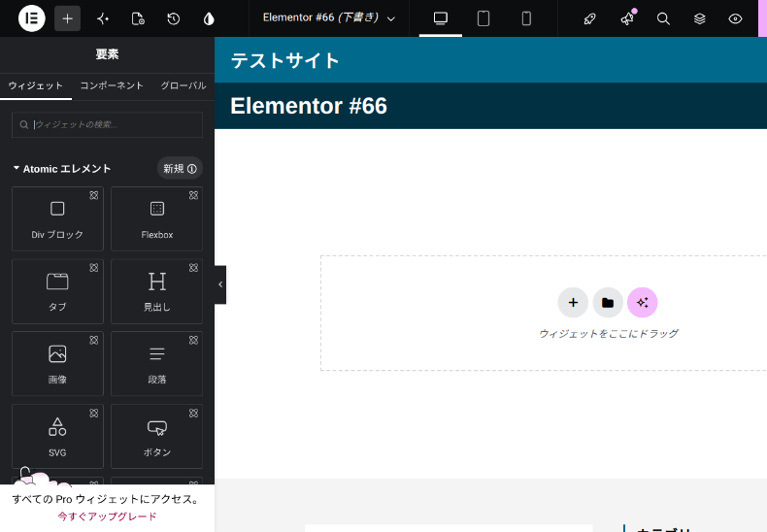The width and height of the screenshot is (767, 532).
Task: Open the finder search icon in top bar
Action: click(663, 18)
